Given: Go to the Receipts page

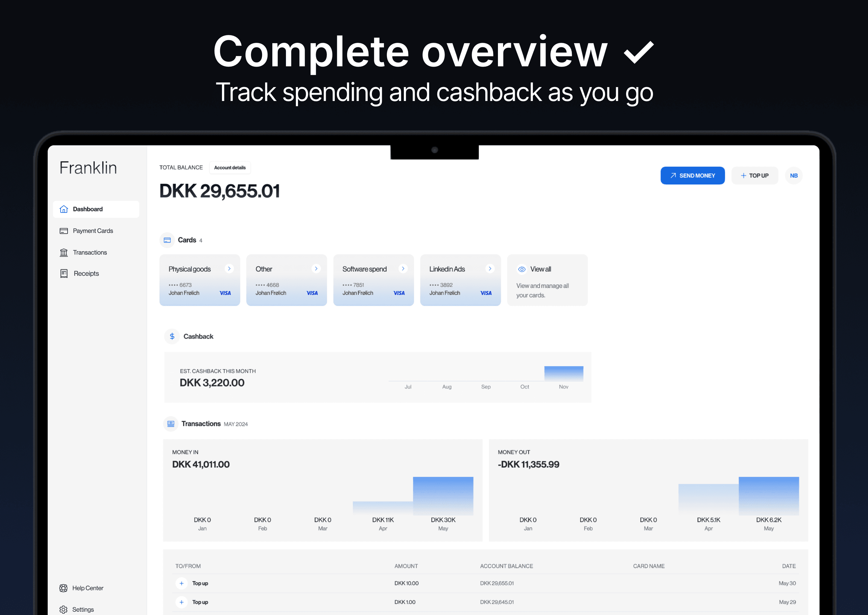Looking at the screenshot, I should click(x=86, y=273).
